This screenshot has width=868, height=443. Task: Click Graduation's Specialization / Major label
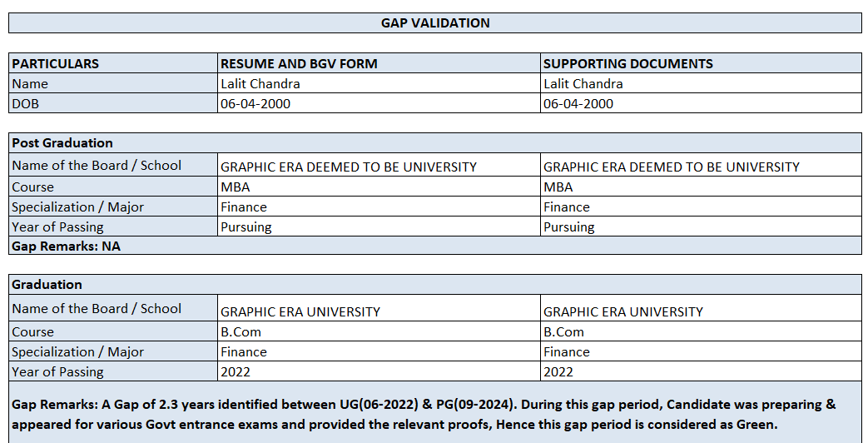click(x=78, y=351)
